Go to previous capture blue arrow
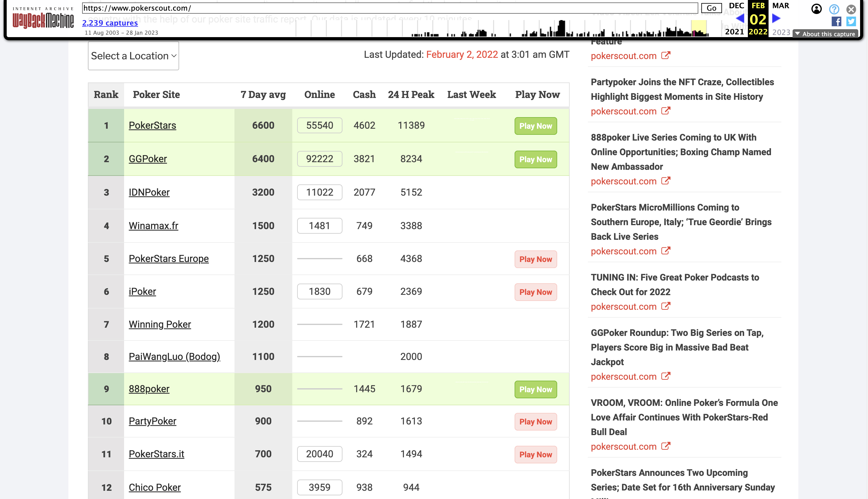The image size is (868, 499). click(740, 18)
